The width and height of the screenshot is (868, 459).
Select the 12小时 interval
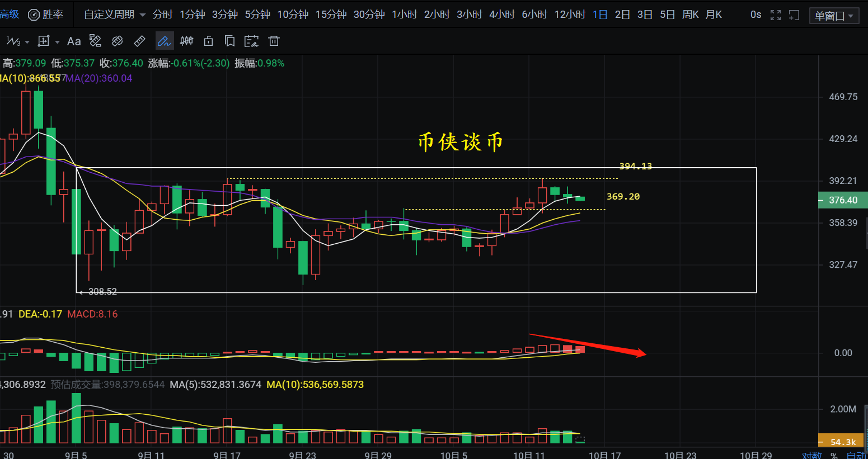tap(570, 15)
